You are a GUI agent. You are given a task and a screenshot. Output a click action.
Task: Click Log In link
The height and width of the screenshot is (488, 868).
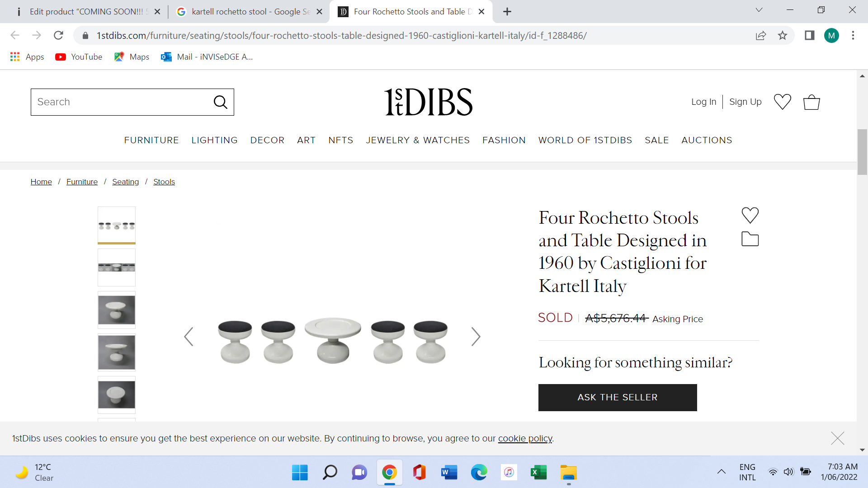703,102
